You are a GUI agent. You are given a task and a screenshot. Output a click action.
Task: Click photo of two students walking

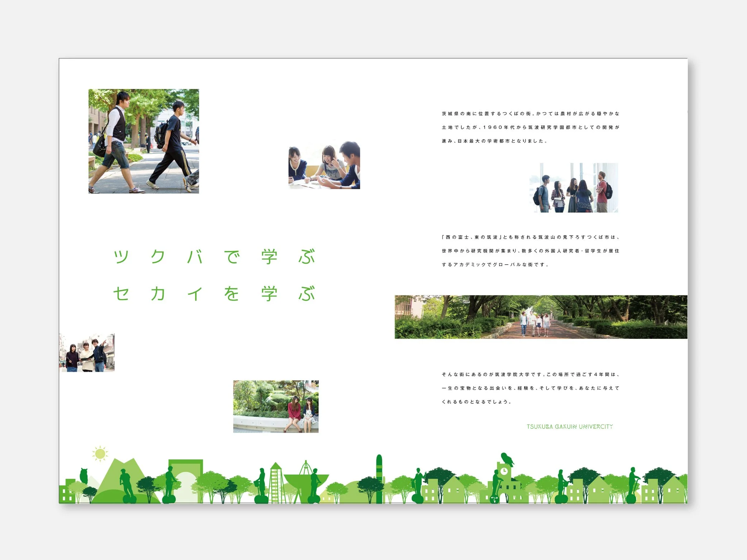(144, 141)
